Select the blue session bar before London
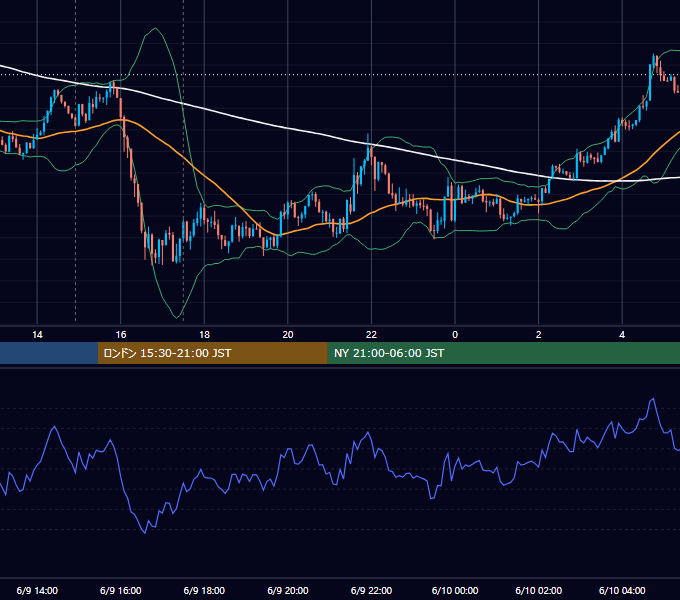The image size is (680, 600). (49, 353)
